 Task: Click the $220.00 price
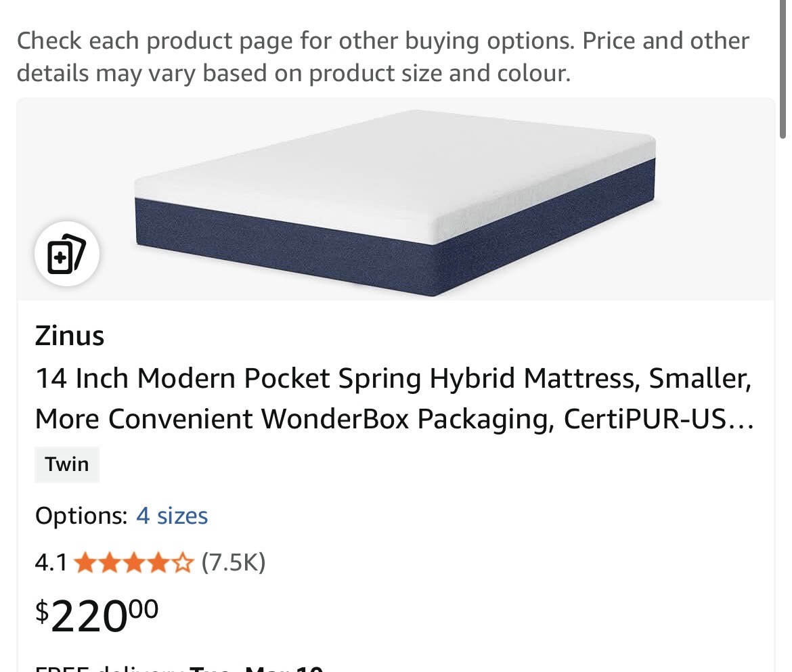point(97,614)
